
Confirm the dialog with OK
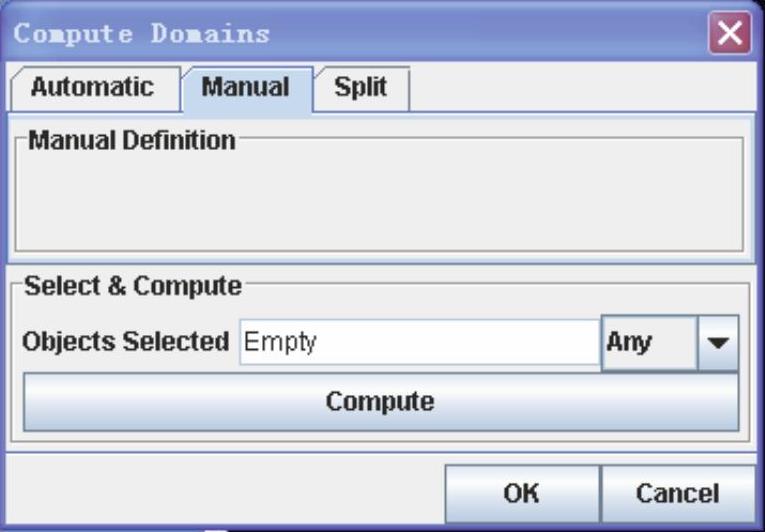point(521,493)
